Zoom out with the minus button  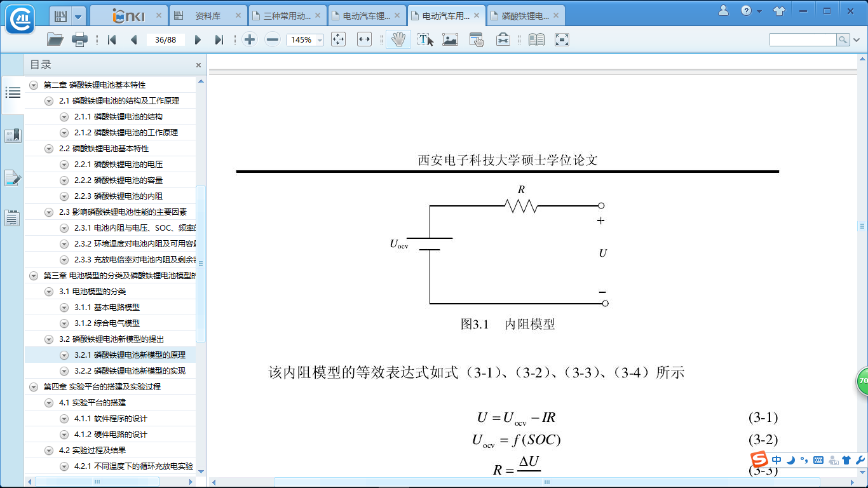coord(273,39)
